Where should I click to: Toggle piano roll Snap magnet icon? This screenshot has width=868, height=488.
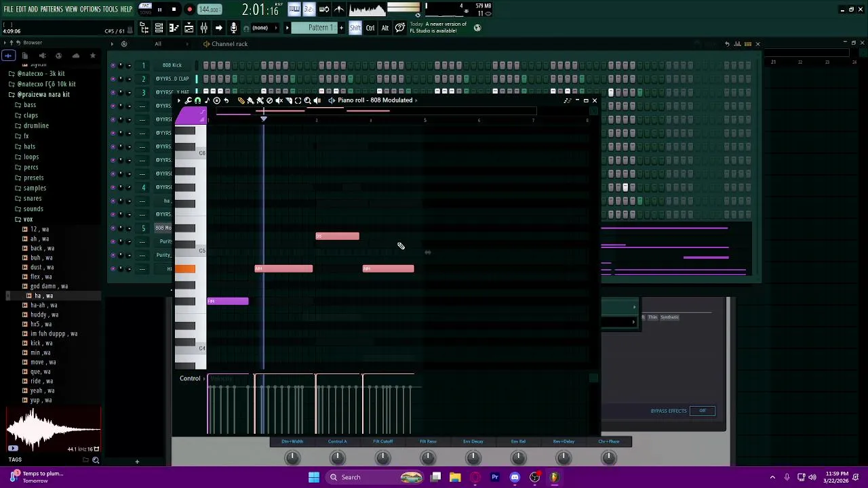point(197,100)
